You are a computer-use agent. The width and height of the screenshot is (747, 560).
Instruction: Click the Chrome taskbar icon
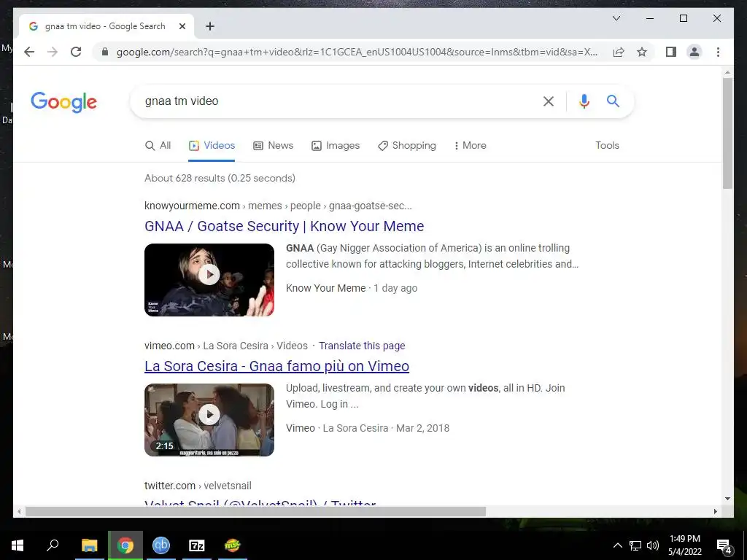(125, 545)
